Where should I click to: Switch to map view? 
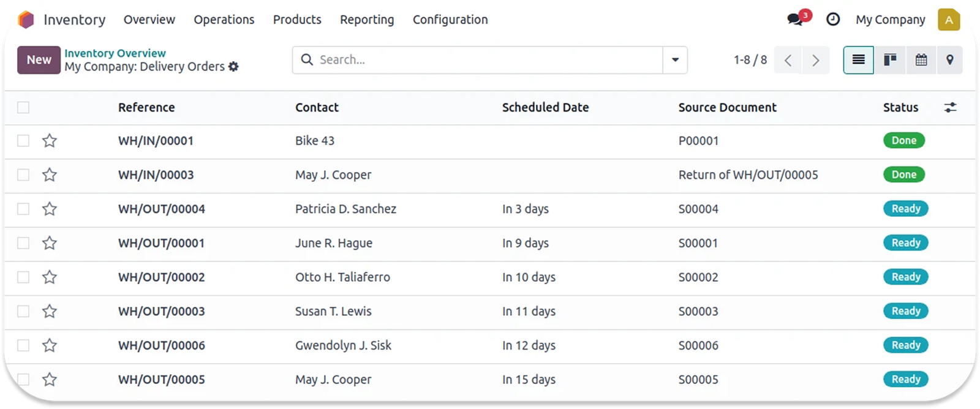click(x=950, y=60)
